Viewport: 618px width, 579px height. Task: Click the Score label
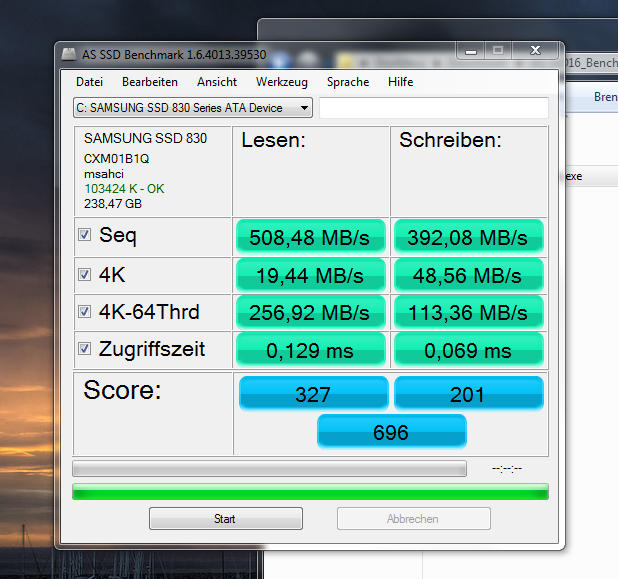click(122, 390)
